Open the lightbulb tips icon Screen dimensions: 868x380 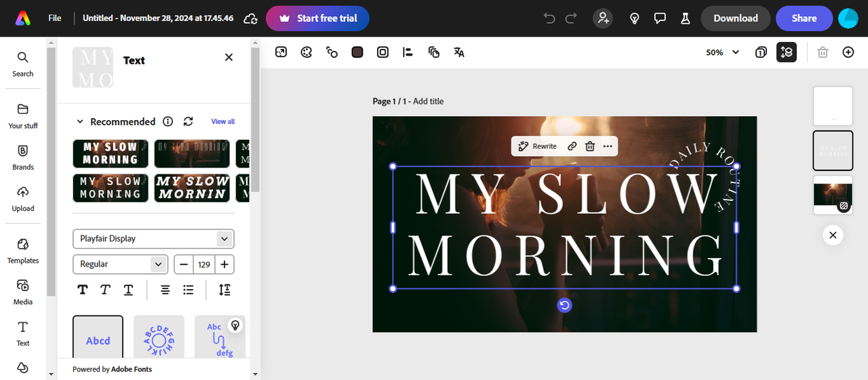click(x=635, y=18)
